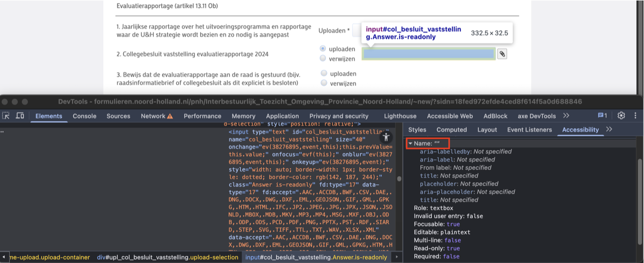Click the accessibility figure icon in Elements panel
Screen dimensions: 644x263
click(386, 137)
